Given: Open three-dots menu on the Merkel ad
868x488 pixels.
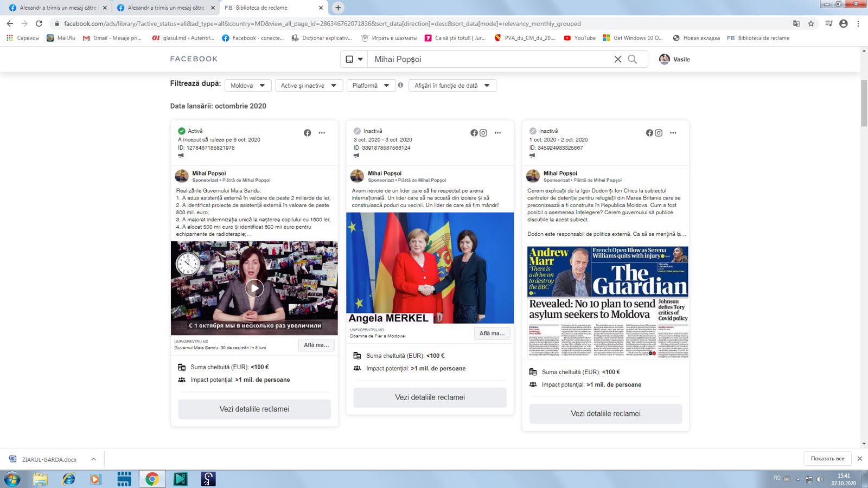Looking at the screenshot, I should tap(497, 133).
